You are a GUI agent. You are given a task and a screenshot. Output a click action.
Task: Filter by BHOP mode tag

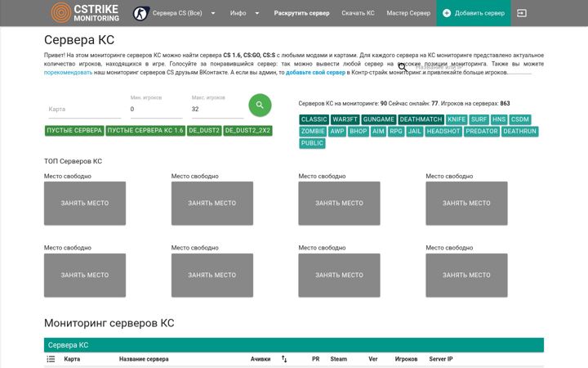tap(359, 131)
